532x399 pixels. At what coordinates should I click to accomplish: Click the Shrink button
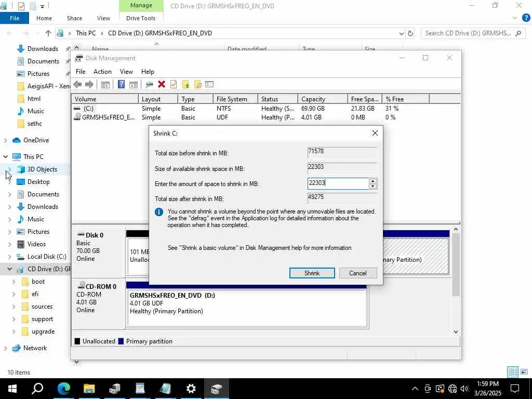[312, 273]
